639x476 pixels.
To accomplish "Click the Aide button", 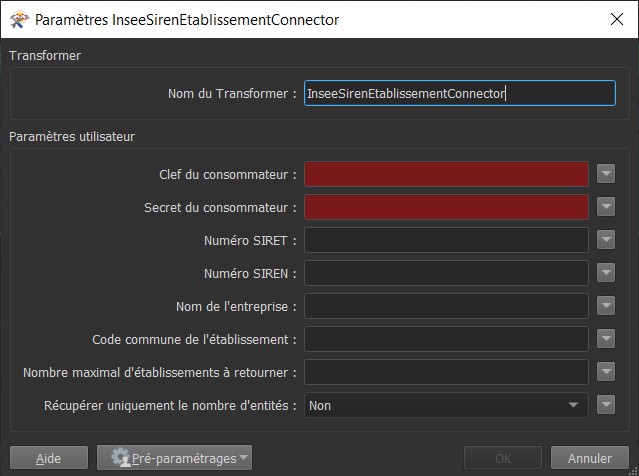I will [x=48, y=458].
